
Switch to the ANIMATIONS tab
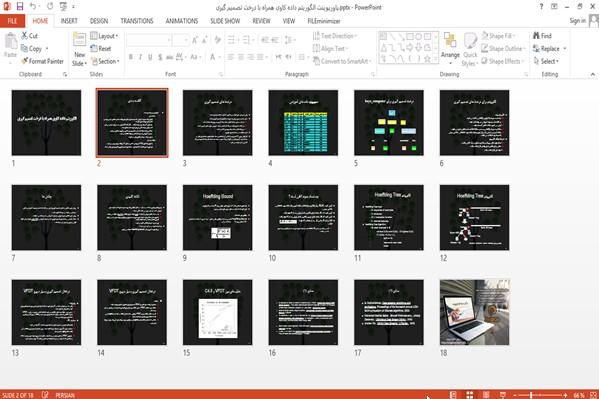tap(182, 21)
